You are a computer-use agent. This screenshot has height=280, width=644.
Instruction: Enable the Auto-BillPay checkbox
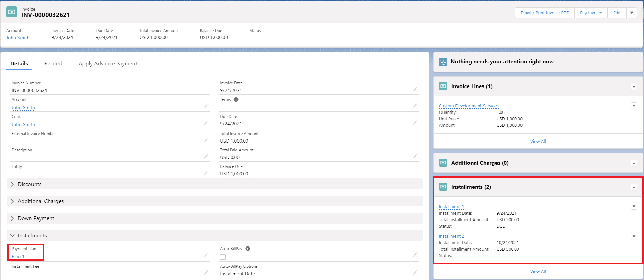pyautogui.click(x=223, y=257)
